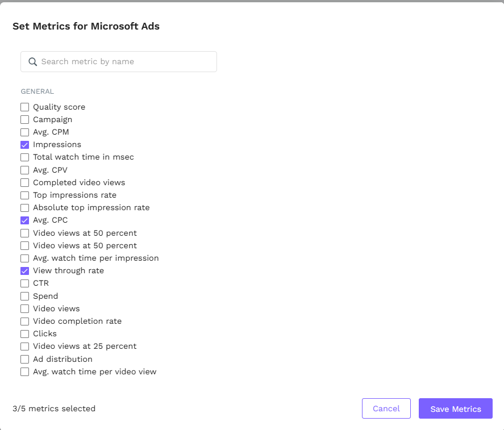Tick the Clicks checkbox

(x=25, y=334)
